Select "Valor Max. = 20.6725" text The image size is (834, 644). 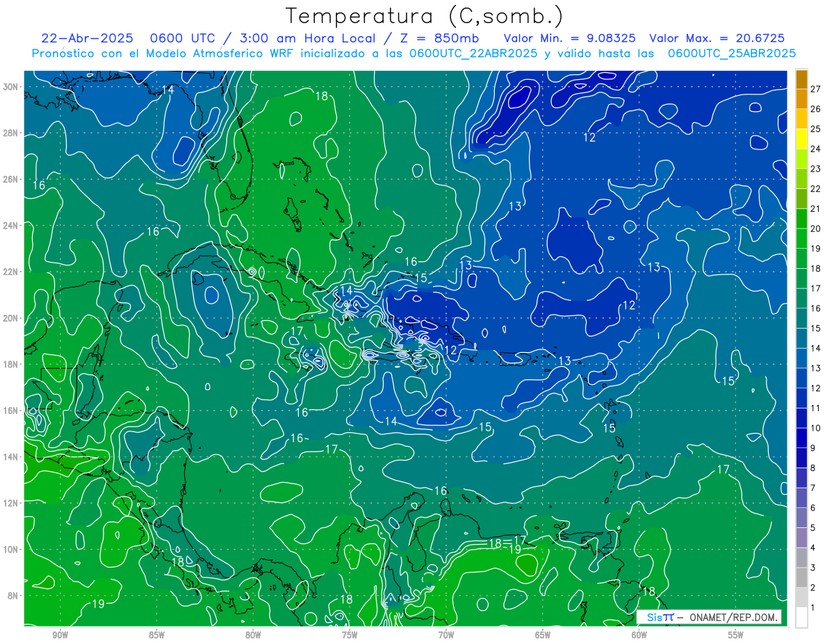[x=716, y=38]
